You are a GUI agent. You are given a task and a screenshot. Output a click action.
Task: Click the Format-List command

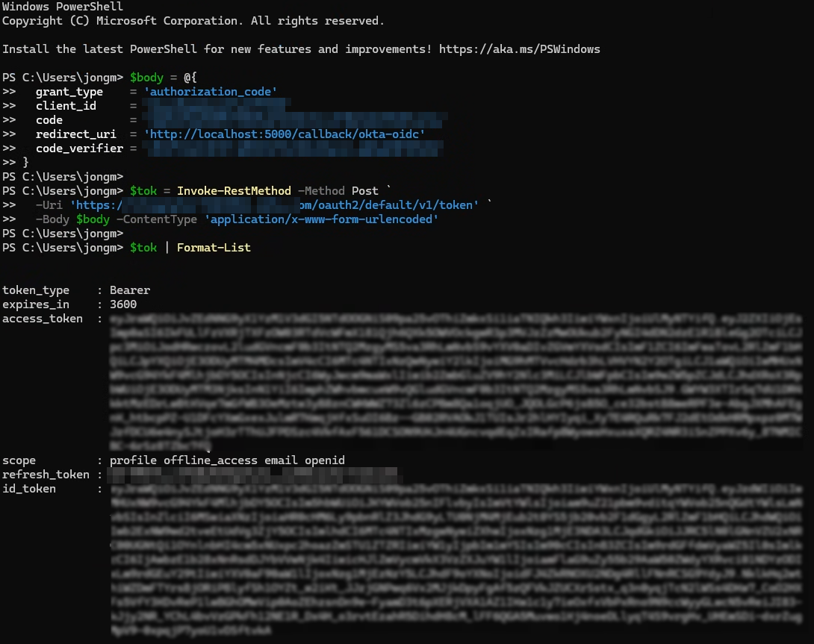pos(214,248)
